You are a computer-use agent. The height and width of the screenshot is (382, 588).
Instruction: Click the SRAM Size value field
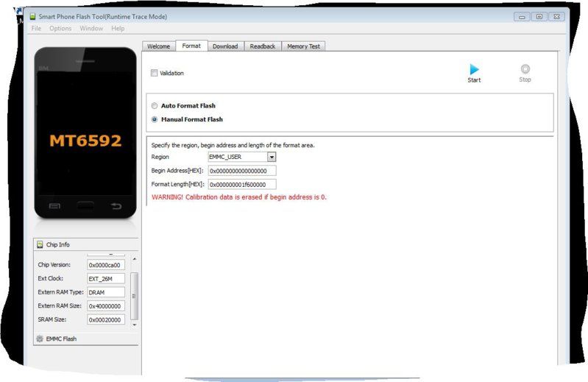[106, 319]
